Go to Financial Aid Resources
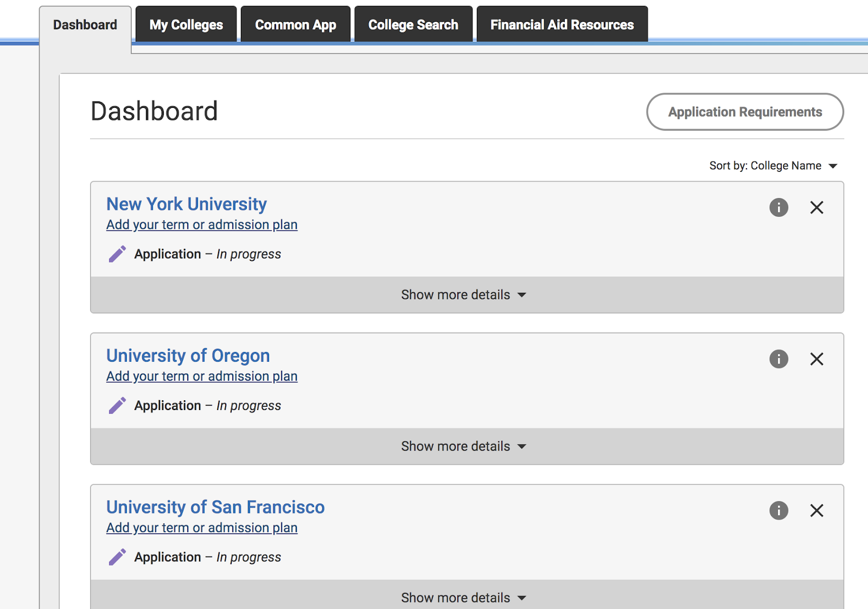Viewport: 868px width, 609px height. pyautogui.click(x=562, y=24)
